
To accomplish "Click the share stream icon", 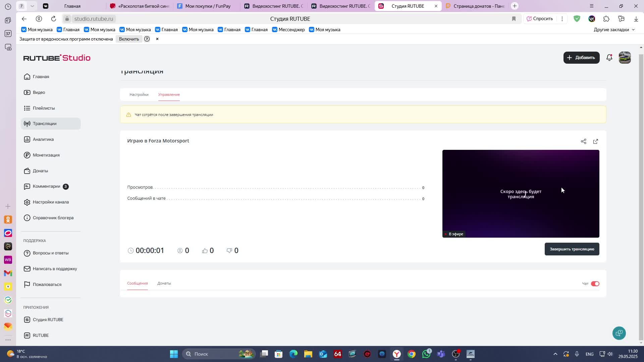I will tap(583, 141).
